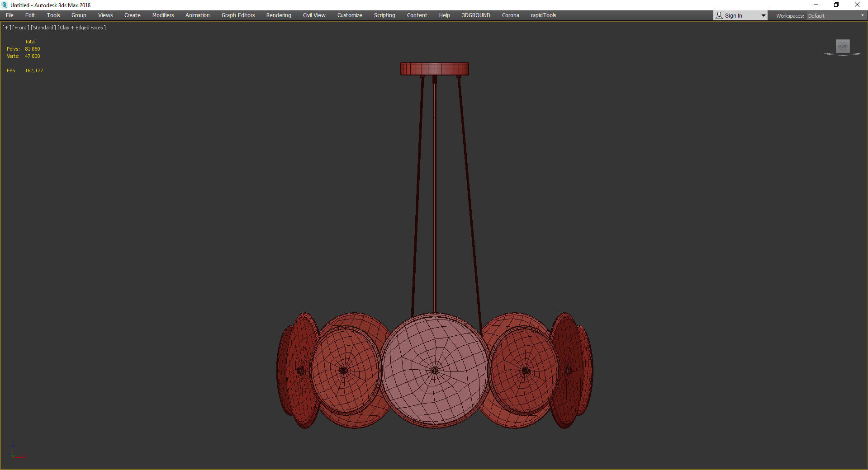Open the [+] viewport general menu

click(6, 28)
